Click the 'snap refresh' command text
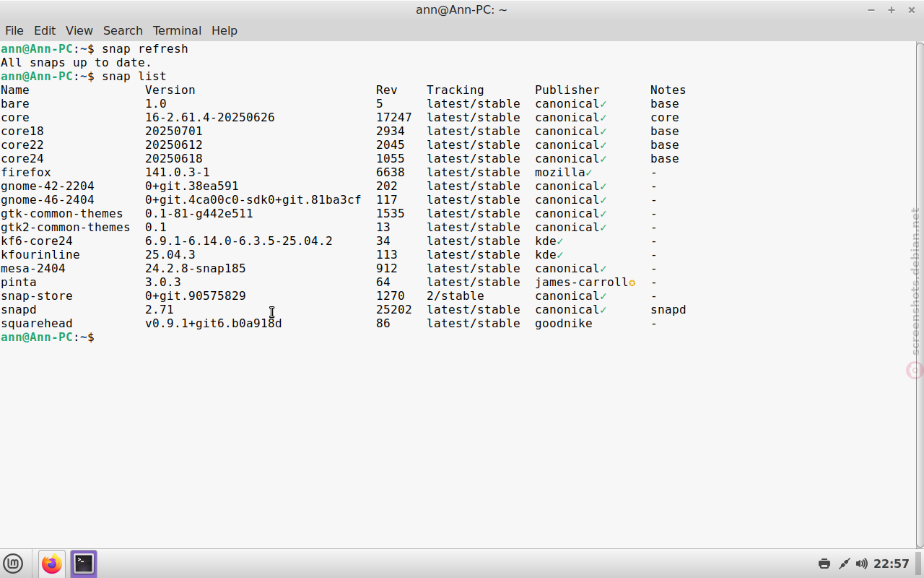 click(145, 48)
